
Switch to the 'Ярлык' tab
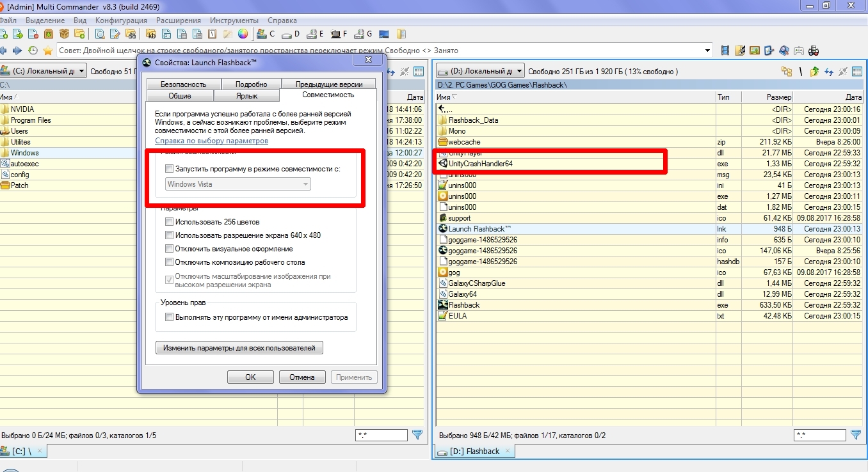click(x=246, y=96)
